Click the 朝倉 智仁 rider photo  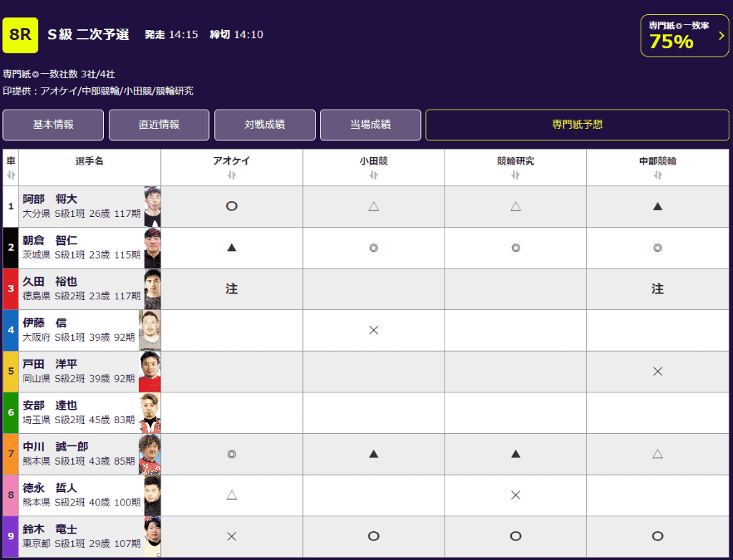click(x=152, y=248)
